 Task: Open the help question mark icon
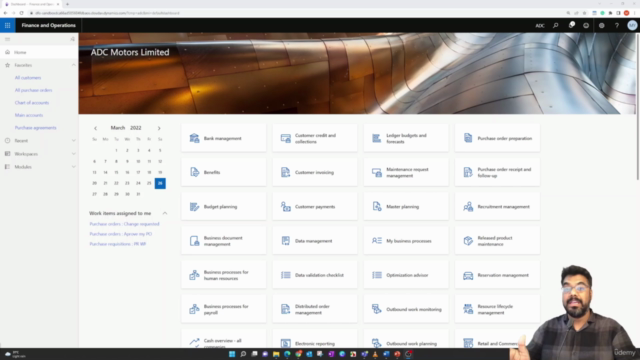pos(617,25)
